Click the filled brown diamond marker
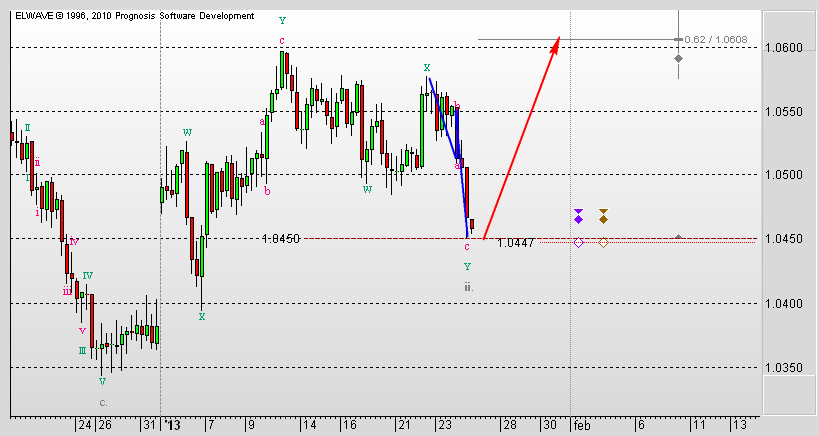The image size is (819, 436). point(603,219)
